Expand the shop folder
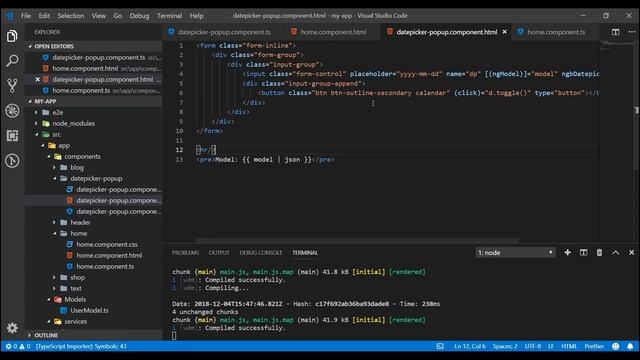 click(94, 277)
